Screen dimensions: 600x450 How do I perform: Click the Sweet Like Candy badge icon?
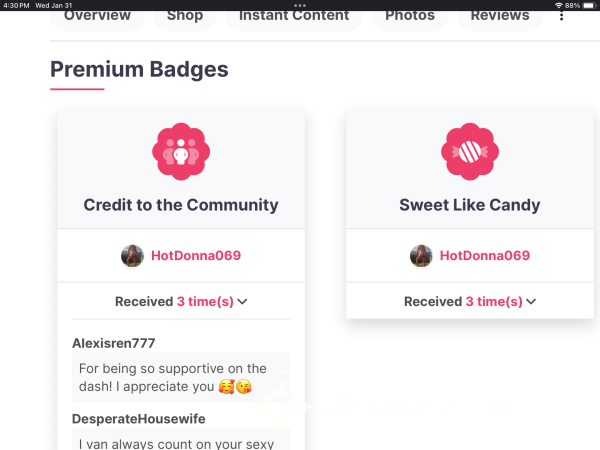pyautogui.click(x=470, y=152)
